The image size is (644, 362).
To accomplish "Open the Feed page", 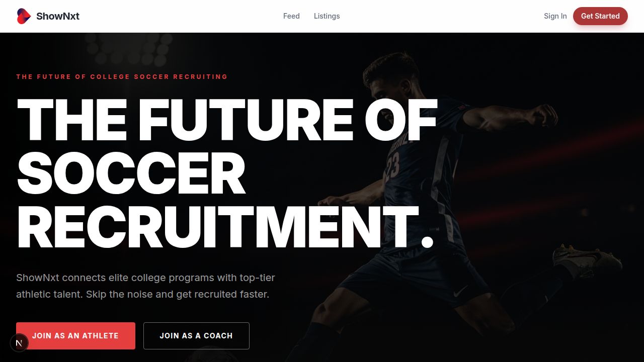I will pos(291,16).
